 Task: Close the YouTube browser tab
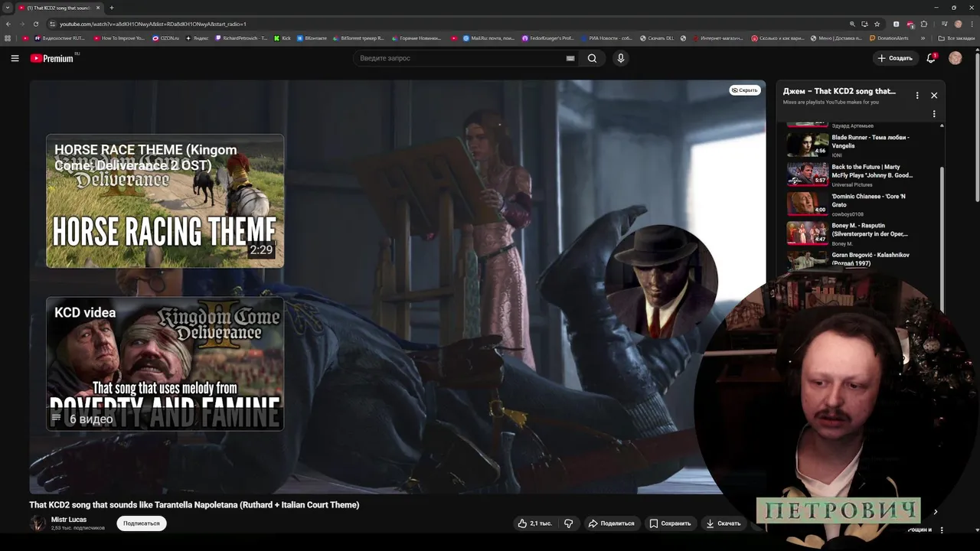pos(98,8)
